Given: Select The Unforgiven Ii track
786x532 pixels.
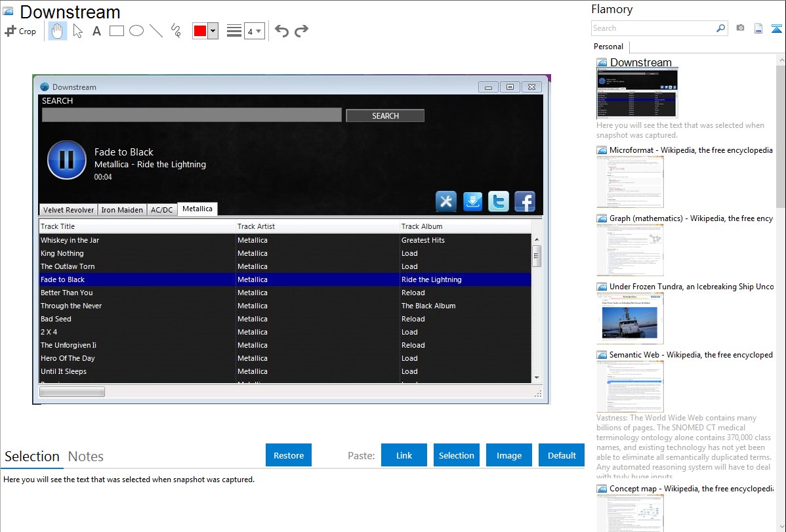Looking at the screenshot, I should 285,345.
